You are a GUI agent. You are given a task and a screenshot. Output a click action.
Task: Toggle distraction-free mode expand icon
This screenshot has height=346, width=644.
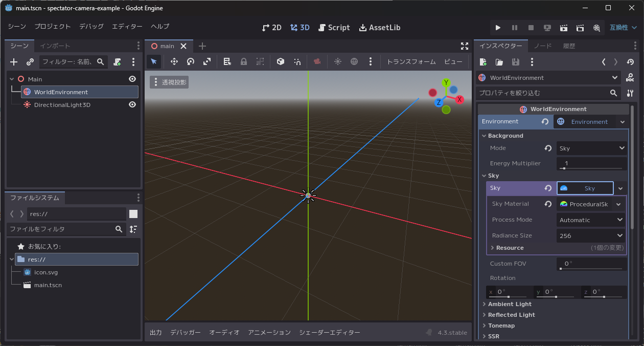(464, 46)
